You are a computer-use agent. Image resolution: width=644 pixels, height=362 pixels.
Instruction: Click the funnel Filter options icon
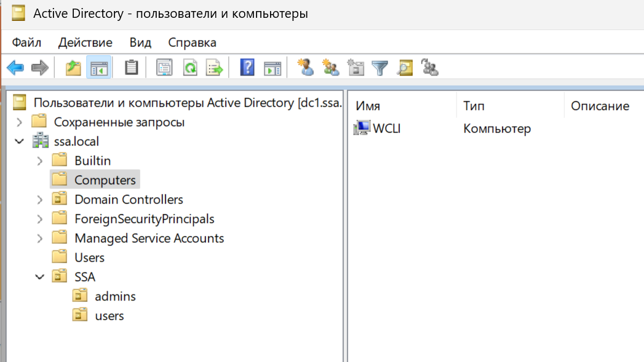point(380,68)
